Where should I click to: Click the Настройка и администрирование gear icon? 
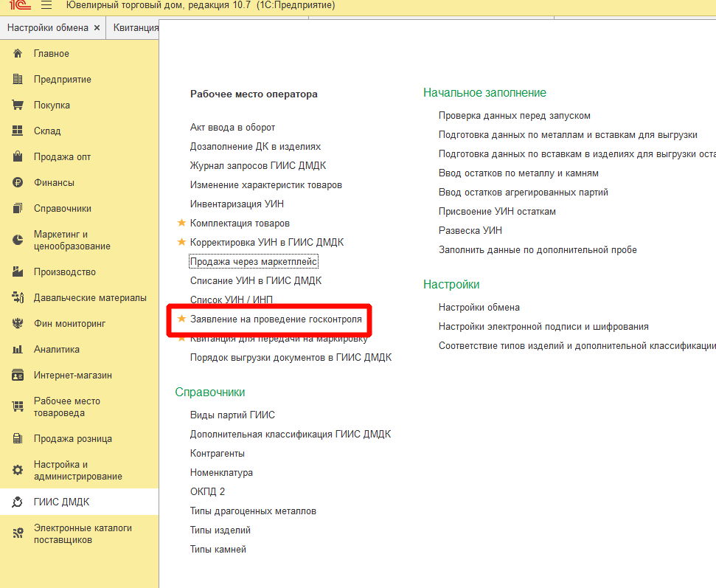[x=18, y=470]
